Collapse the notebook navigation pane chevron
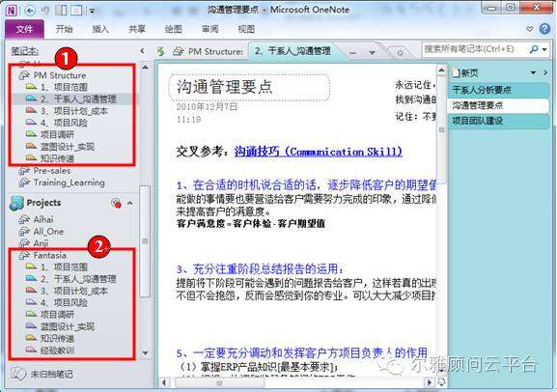Image resolution: width=557 pixels, height=392 pixels. [x=142, y=51]
